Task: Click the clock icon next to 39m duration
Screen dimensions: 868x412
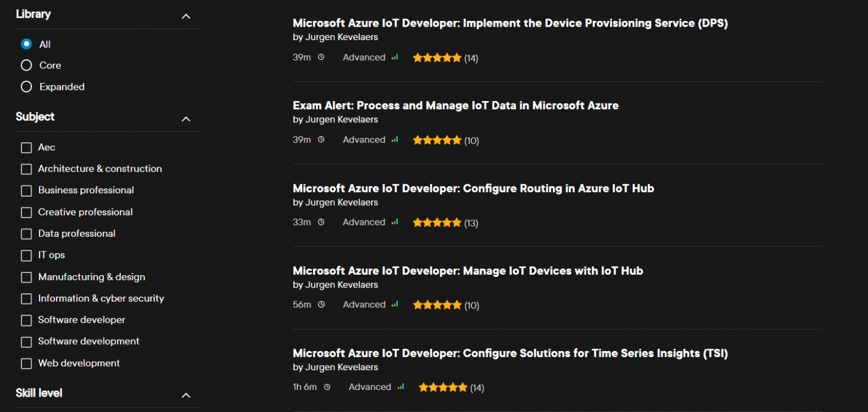Action: [x=321, y=58]
